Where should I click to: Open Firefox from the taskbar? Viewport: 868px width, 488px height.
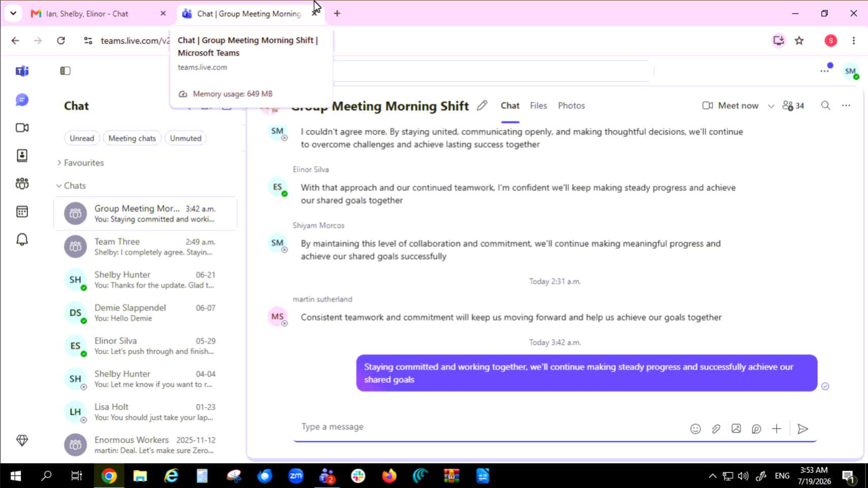click(389, 476)
